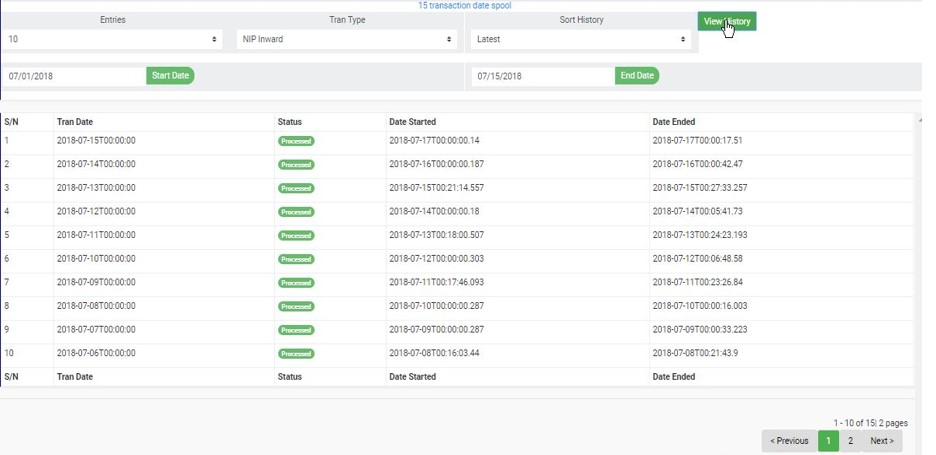
Task: Expand the Tran Type dropdown
Action: pyautogui.click(x=346, y=40)
